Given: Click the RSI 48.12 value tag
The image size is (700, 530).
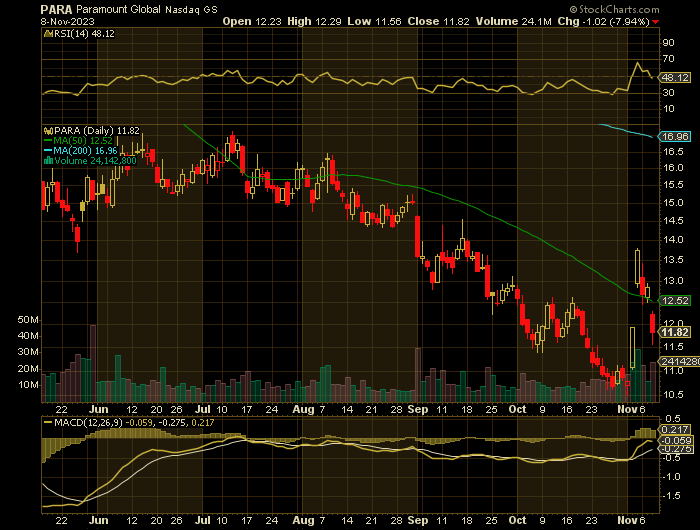Looking at the screenshot, I should 675,78.
